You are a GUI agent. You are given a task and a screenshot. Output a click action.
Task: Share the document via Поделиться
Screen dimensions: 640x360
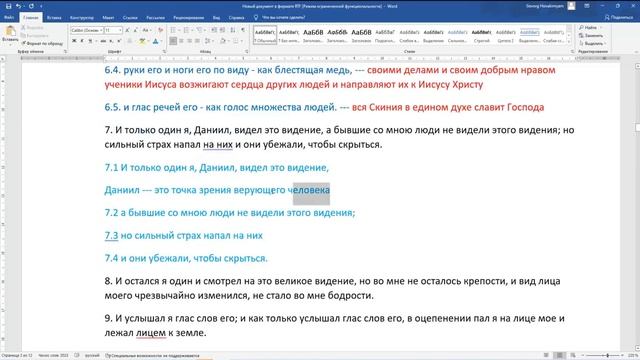point(619,18)
